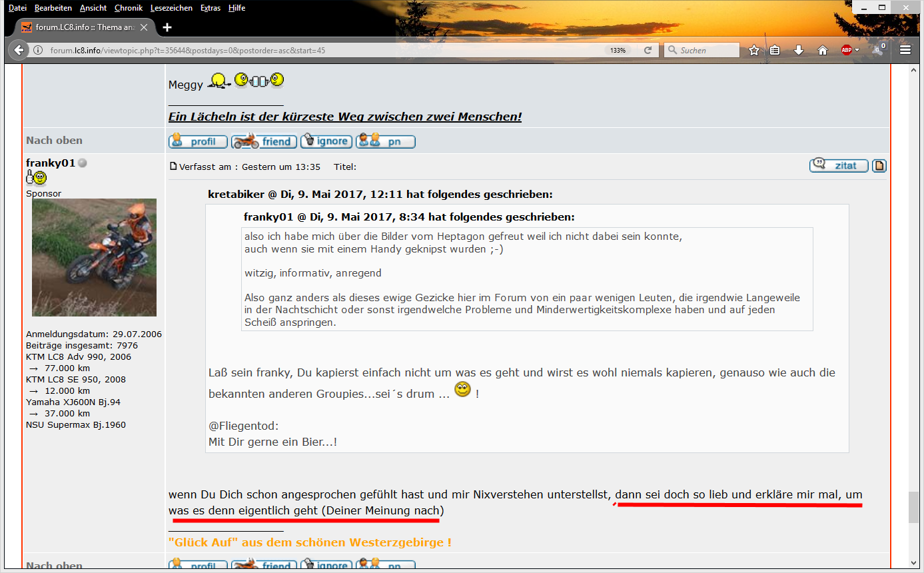Viewport: 924px width, 573px height.
Task: Click the 'friend' button under Meggy's post
Action: coord(264,141)
